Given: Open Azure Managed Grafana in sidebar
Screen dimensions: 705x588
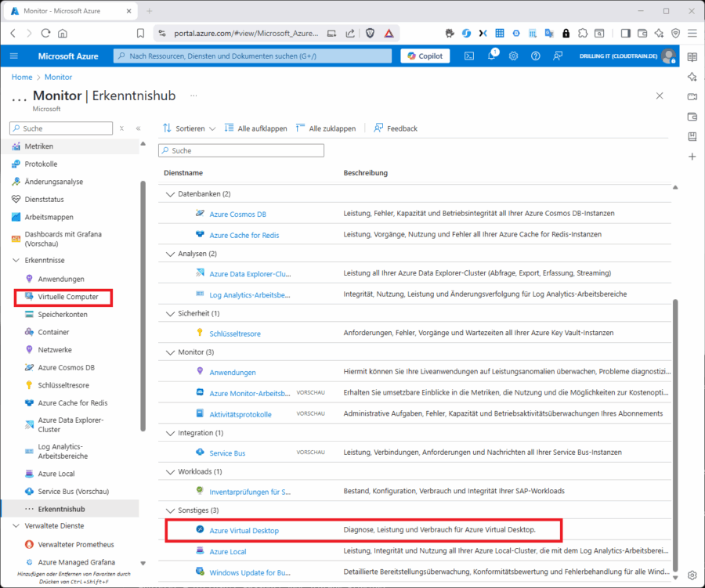Looking at the screenshot, I should pyautogui.click(x=77, y=562).
